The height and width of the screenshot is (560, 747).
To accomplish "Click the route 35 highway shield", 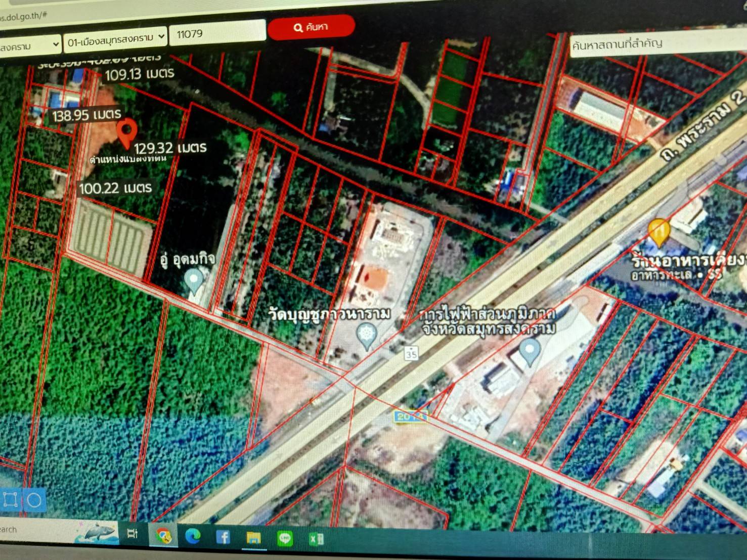I will (x=411, y=354).
